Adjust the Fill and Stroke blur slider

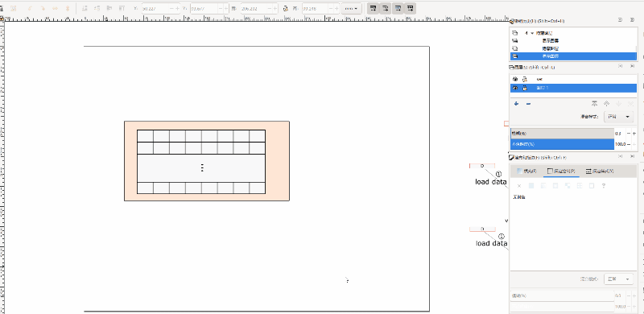click(562, 295)
